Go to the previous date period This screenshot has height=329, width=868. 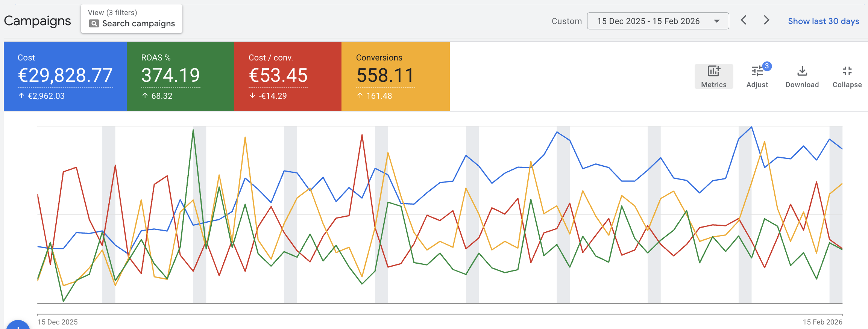(x=744, y=20)
